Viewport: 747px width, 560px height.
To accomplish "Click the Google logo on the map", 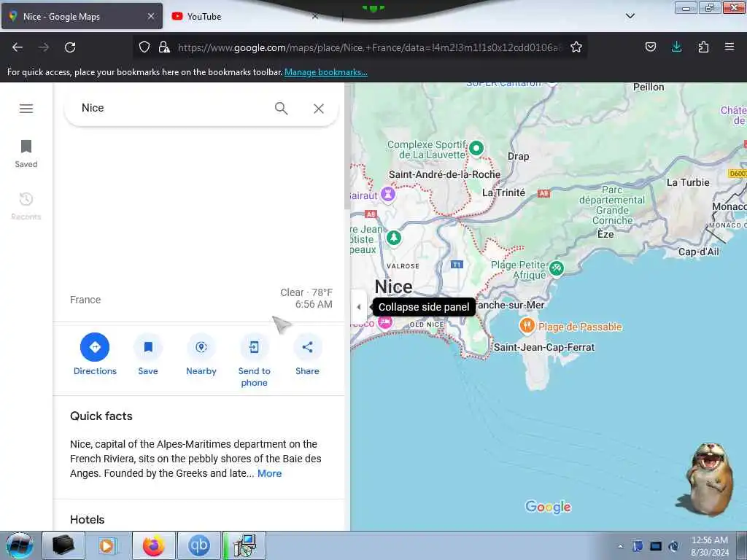I will click(548, 507).
